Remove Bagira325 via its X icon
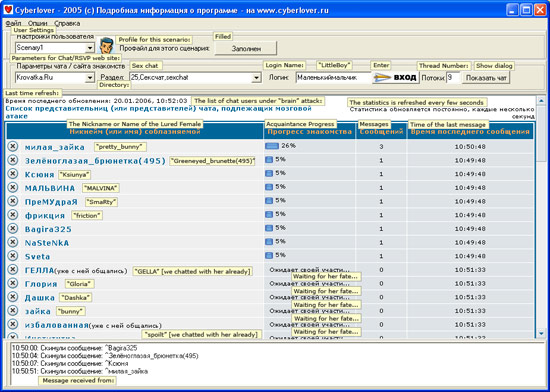550x392 pixels. (13, 228)
